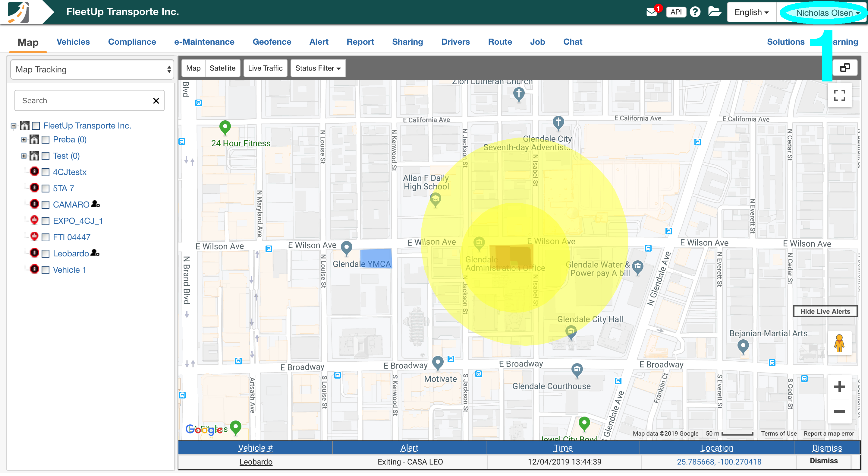The height and width of the screenshot is (476, 868).
Task: Dismiss the Leobardo alert row
Action: (x=823, y=461)
